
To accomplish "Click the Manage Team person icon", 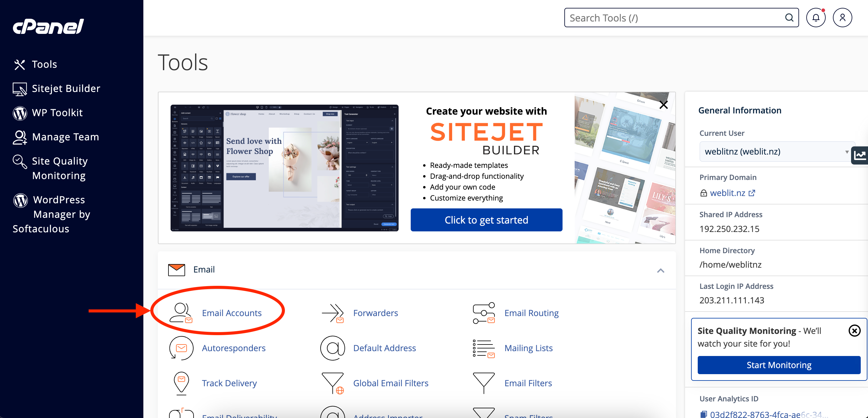I will [x=20, y=137].
